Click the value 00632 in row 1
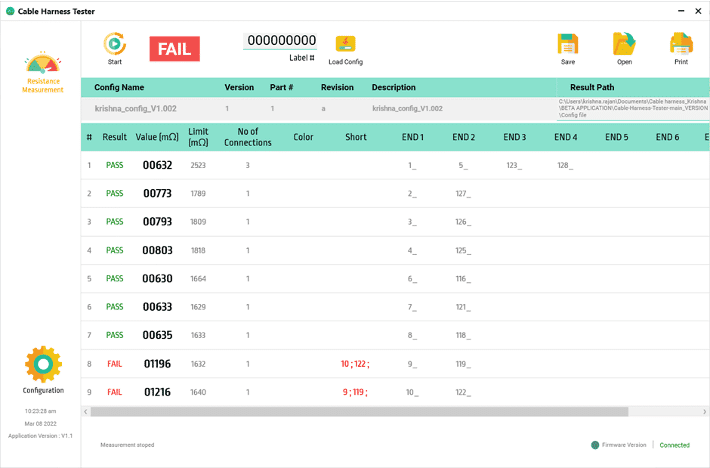 tap(158, 165)
